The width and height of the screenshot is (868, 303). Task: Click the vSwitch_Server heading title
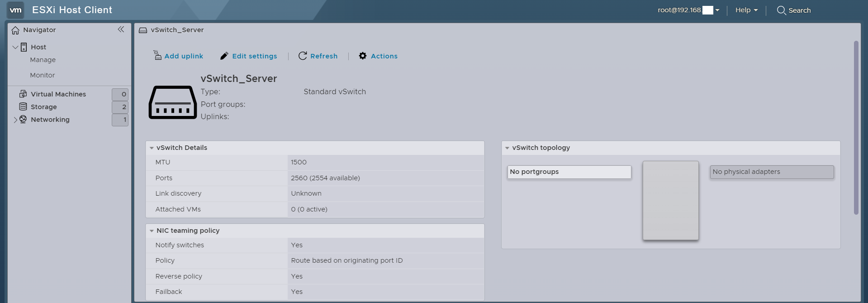pyautogui.click(x=239, y=78)
